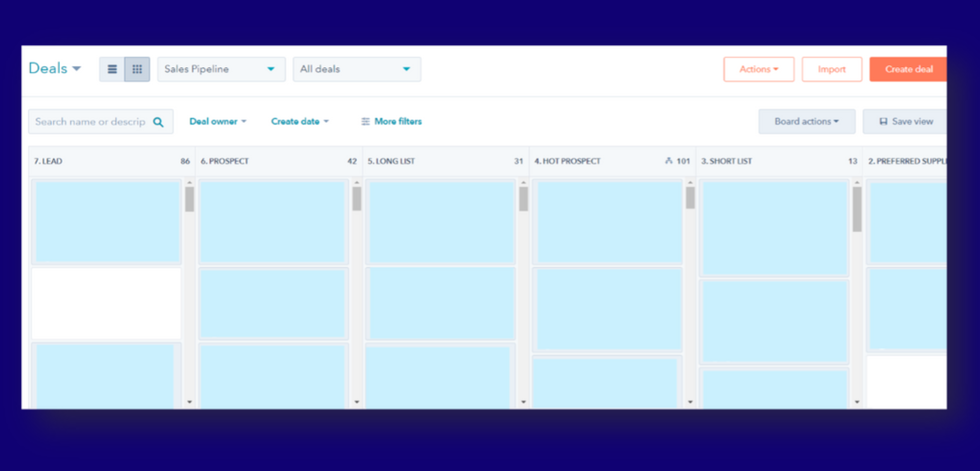Viewport: 980px width, 471px height.
Task: Open the All deals dropdown
Action: pyautogui.click(x=357, y=69)
